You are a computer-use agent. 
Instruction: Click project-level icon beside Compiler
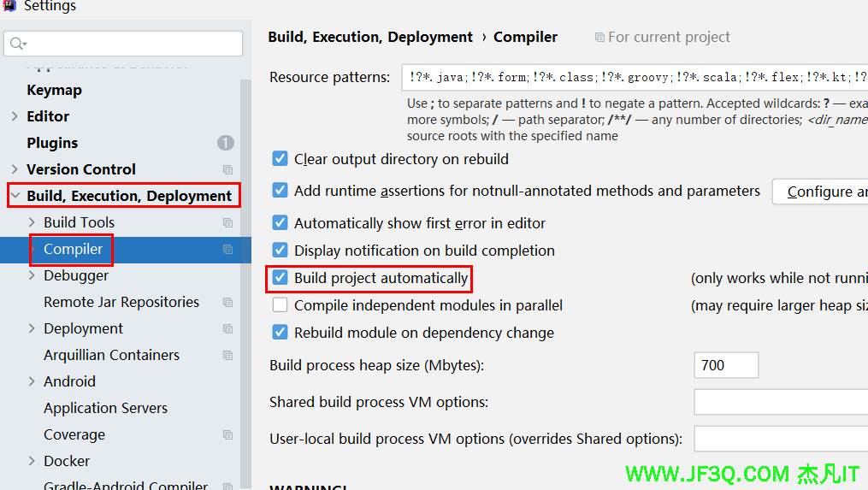point(227,250)
